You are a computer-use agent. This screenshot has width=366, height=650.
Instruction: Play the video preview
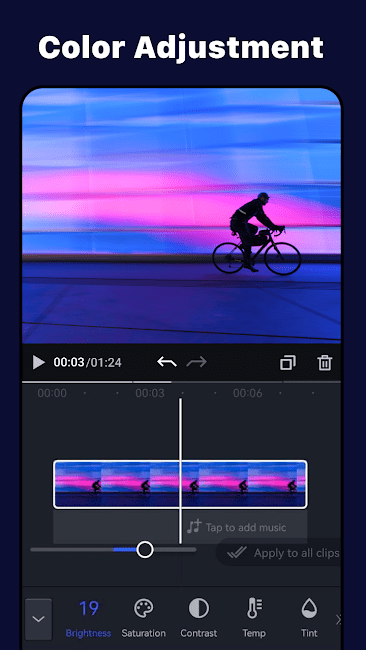click(x=39, y=362)
